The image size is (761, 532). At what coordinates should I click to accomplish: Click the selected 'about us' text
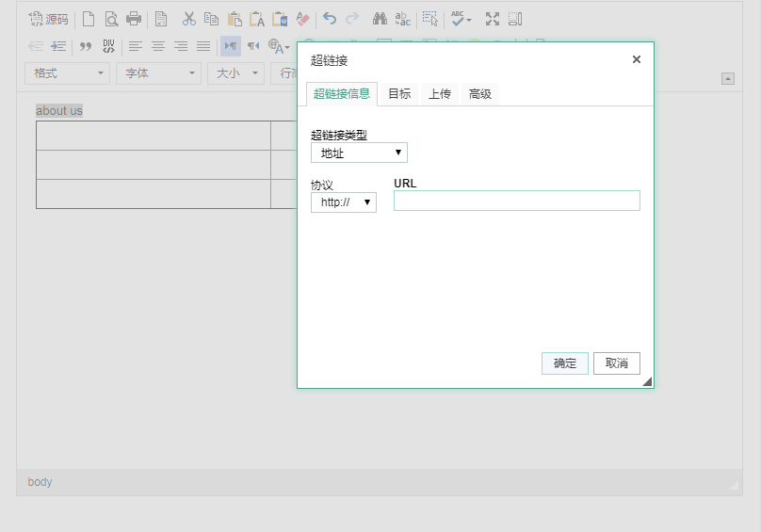[59, 111]
